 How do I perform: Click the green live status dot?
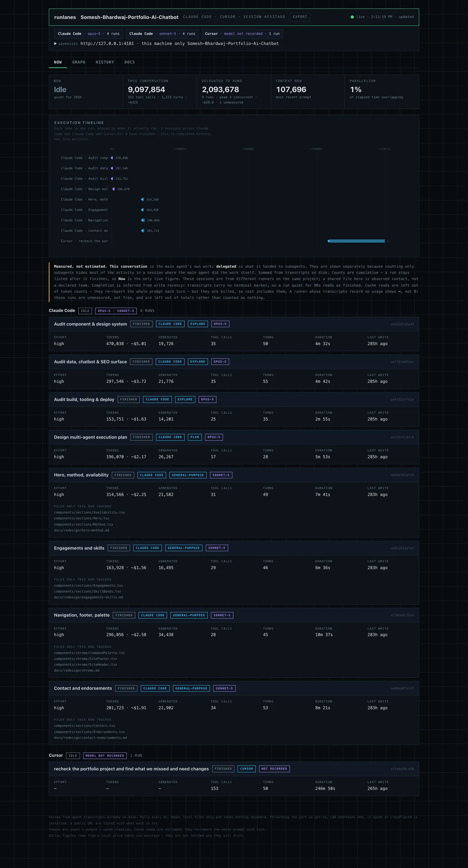pos(352,17)
